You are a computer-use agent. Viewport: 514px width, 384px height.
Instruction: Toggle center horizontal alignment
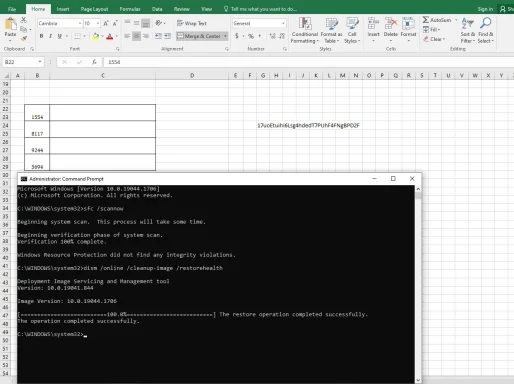click(136, 36)
